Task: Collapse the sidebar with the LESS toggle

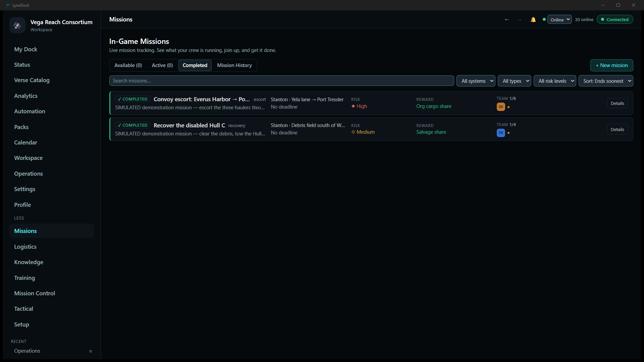Action: pyautogui.click(x=19, y=218)
